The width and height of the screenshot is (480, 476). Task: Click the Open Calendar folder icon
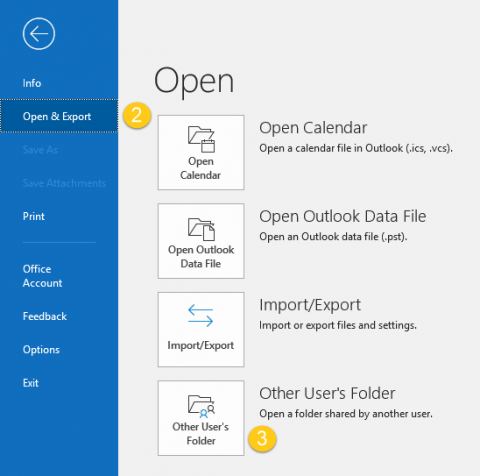coord(201,139)
